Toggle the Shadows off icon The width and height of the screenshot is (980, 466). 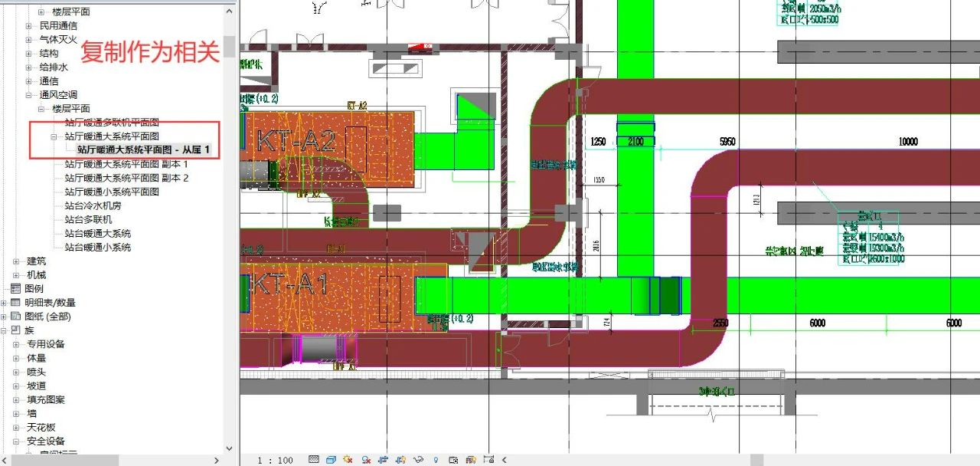coord(366,460)
